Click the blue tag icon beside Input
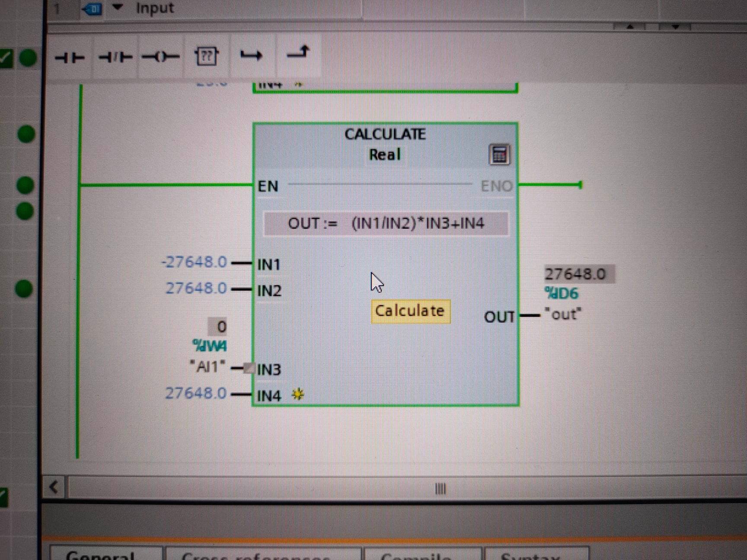The height and width of the screenshot is (560, 747). tap(93, 8)
